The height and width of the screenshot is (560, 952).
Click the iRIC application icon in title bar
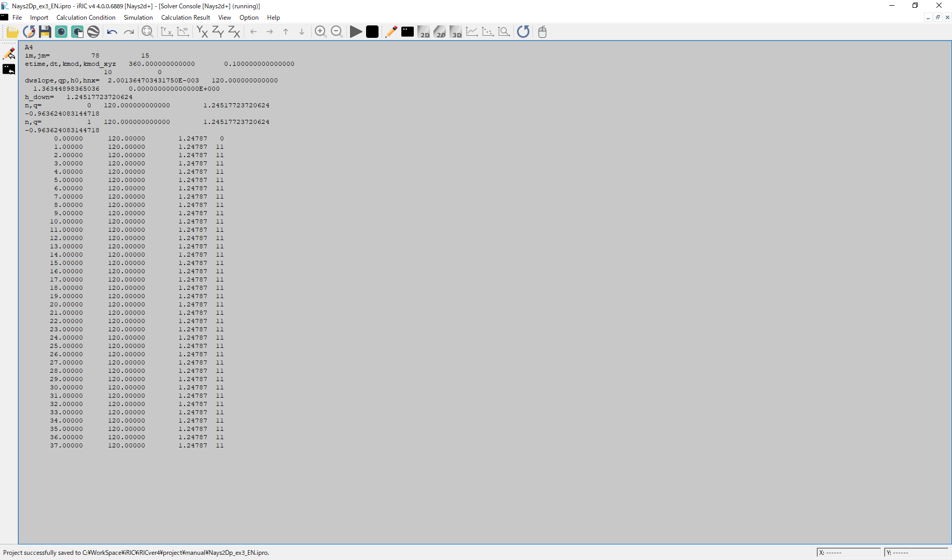(5, 6)
